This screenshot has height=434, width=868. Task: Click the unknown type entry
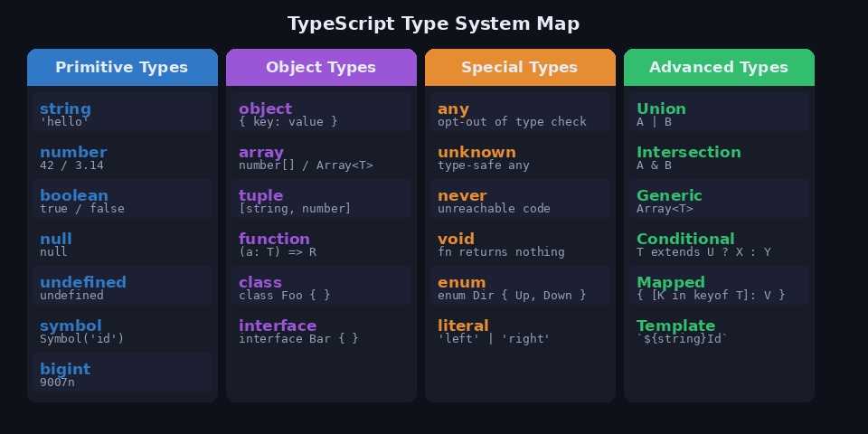[520, 156]
